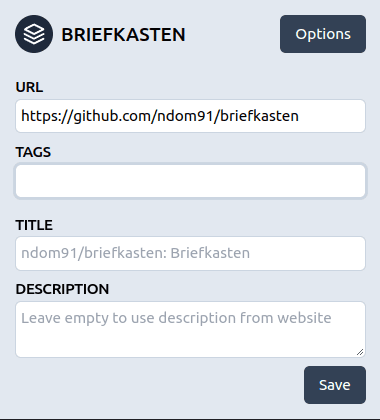Click the word 'Briefkasten' in title placeholder

[x=210, y=253]
